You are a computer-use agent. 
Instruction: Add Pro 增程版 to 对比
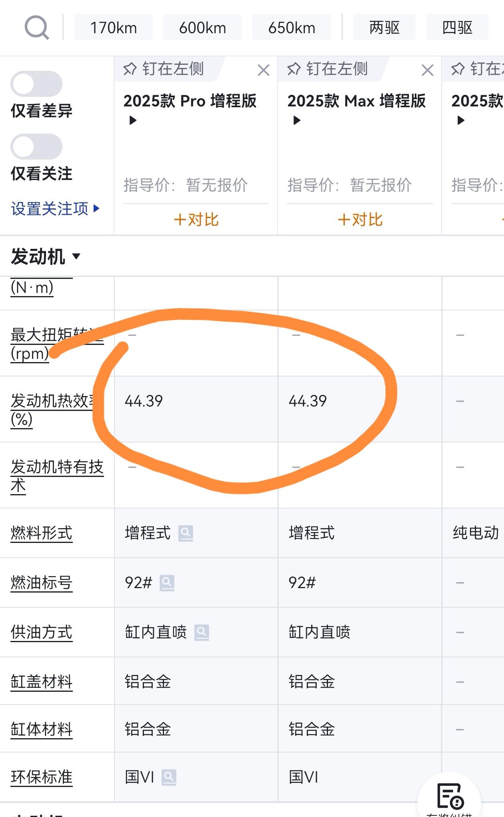click(196, 220)
